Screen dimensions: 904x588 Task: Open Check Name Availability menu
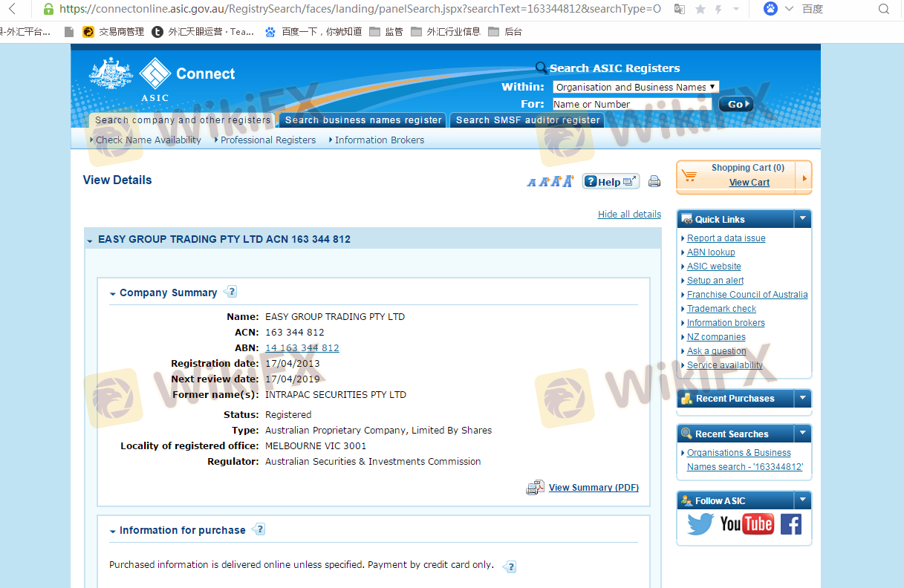(149, 140)
